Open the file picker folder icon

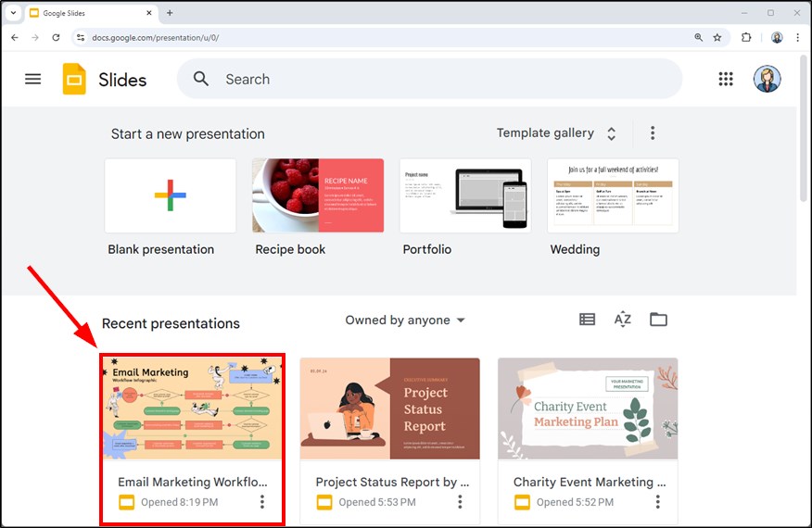658,320
